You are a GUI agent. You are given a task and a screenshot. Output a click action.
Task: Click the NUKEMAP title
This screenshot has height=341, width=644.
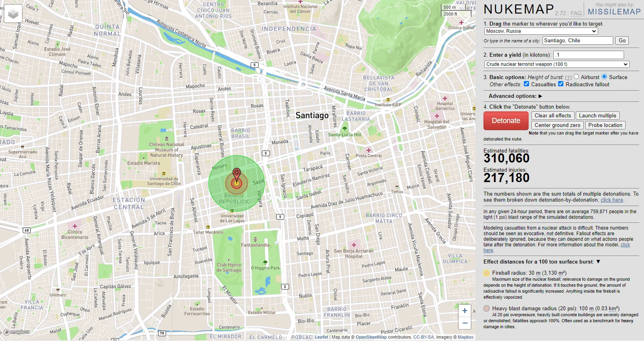519,9
